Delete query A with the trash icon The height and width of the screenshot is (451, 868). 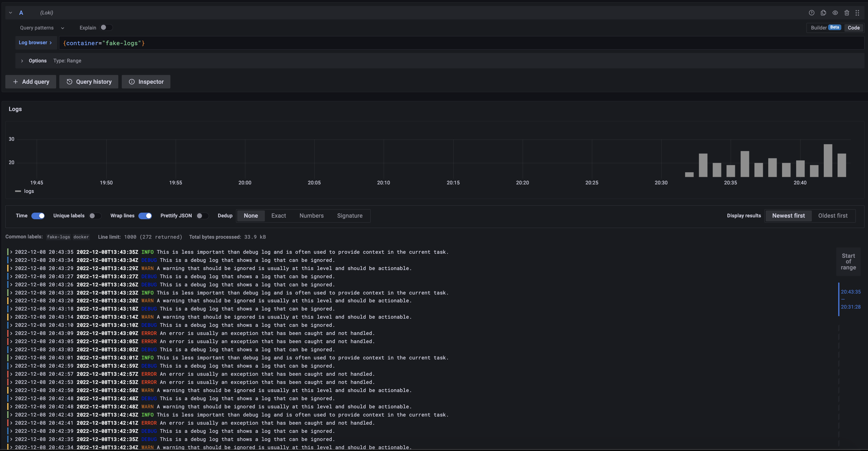(846, 13)
